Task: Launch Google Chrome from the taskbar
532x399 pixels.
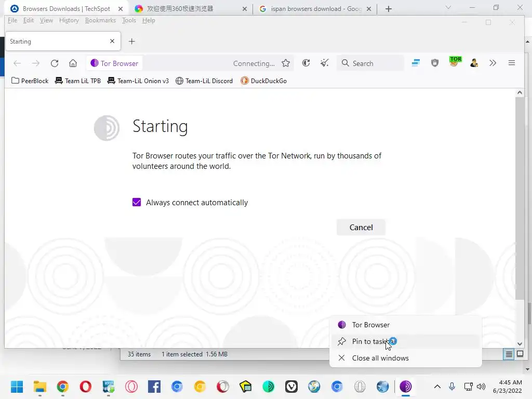Action: [63, 387]
